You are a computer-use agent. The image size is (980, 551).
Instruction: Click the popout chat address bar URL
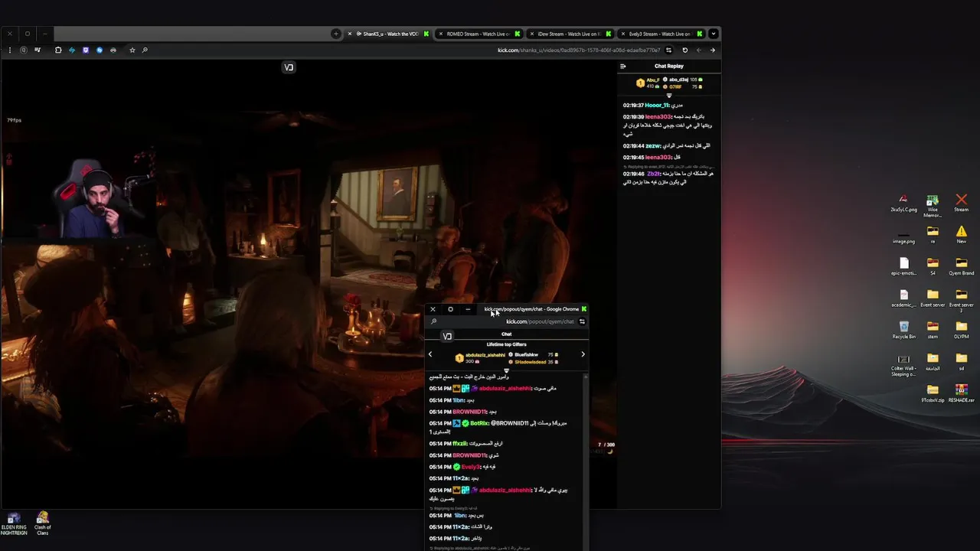point(540,321)
